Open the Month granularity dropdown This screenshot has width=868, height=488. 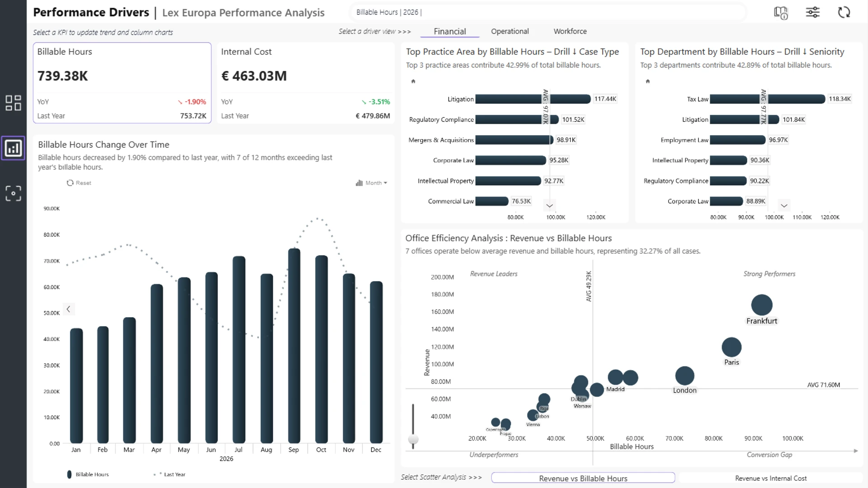372,183
